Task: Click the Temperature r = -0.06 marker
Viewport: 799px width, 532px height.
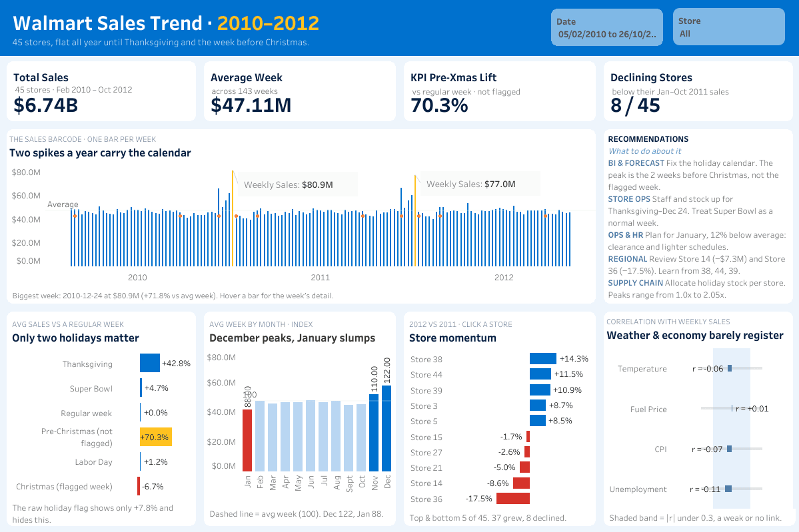Action: [730, 368]
